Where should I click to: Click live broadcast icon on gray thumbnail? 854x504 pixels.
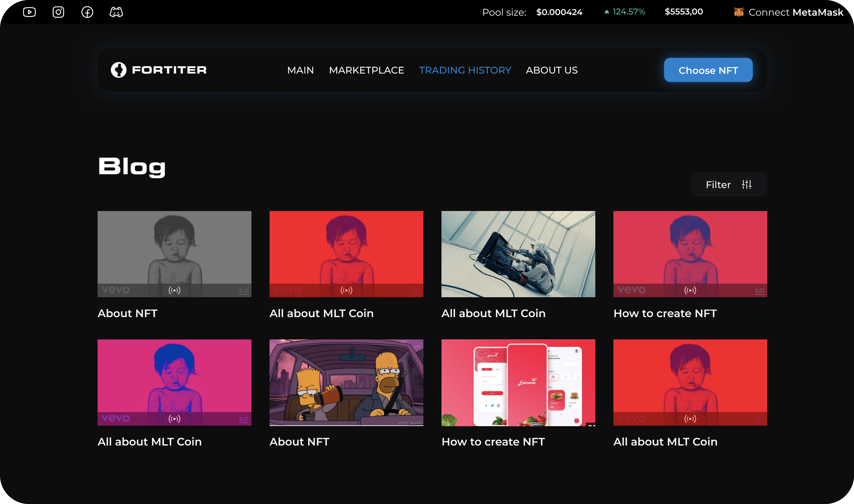174,290
